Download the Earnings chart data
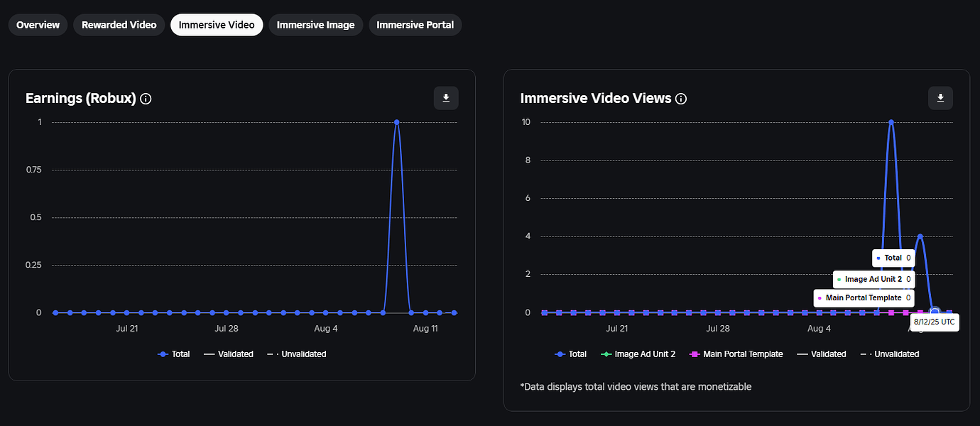 446,98
